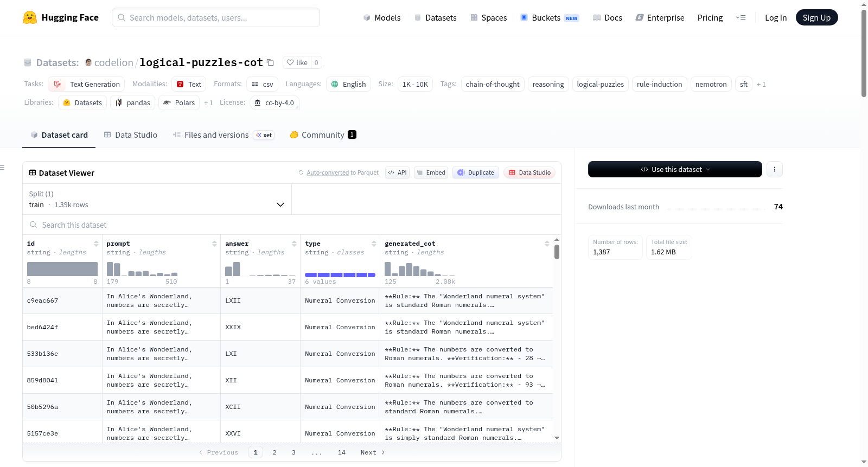Go to page 2 of rows
This screenshot has height=467, width=868.
pos(275,452)
